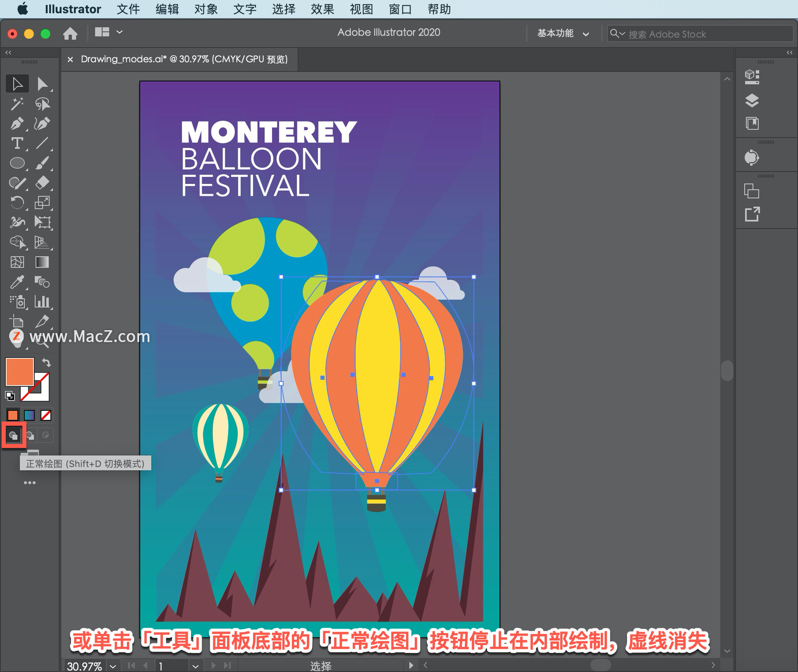Activate the Direct Selection tool

[42, 84]
